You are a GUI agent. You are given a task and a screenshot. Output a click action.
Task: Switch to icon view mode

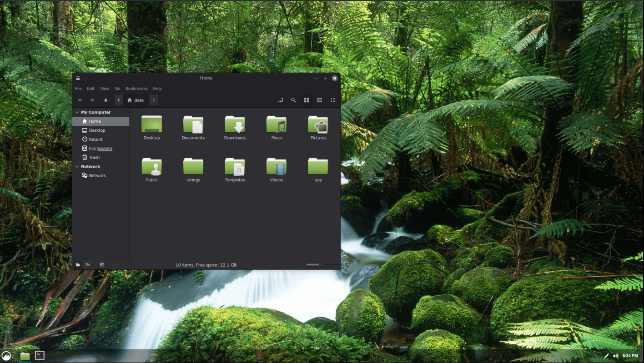pos(306,100)
